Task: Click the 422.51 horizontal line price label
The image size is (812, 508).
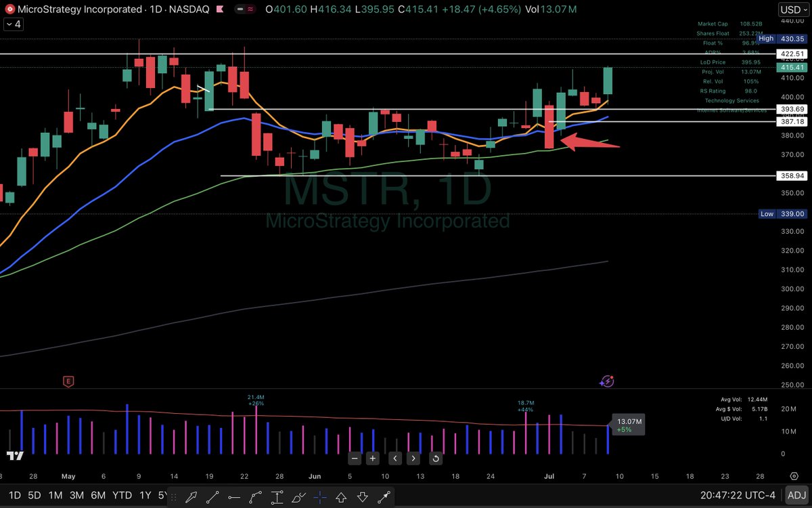Action: click(791, 54)
